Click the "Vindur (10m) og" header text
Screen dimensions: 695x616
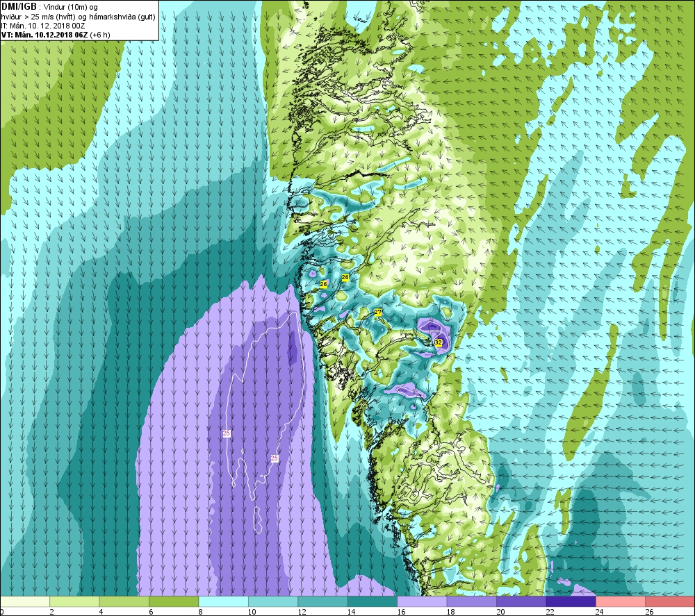(x=71, y=8)
